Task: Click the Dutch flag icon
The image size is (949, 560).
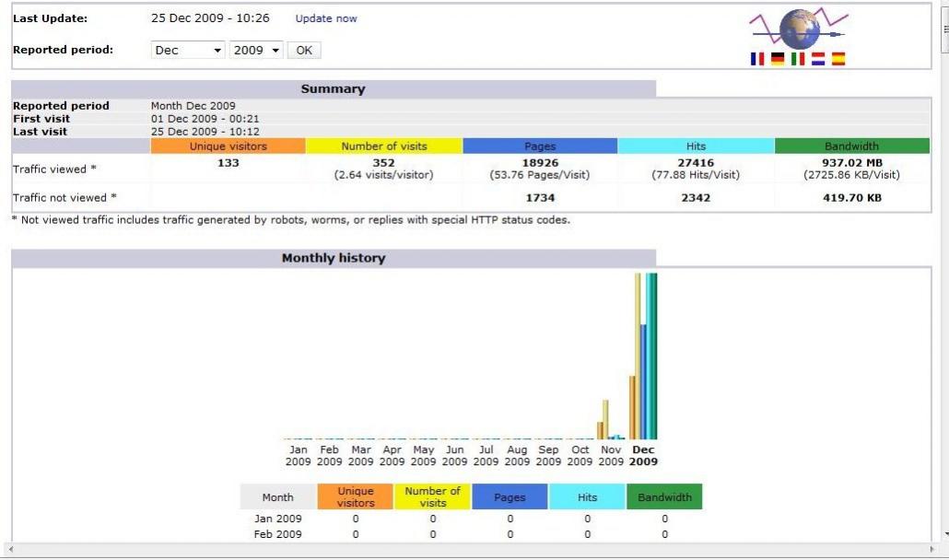Action: click(818, 59)
